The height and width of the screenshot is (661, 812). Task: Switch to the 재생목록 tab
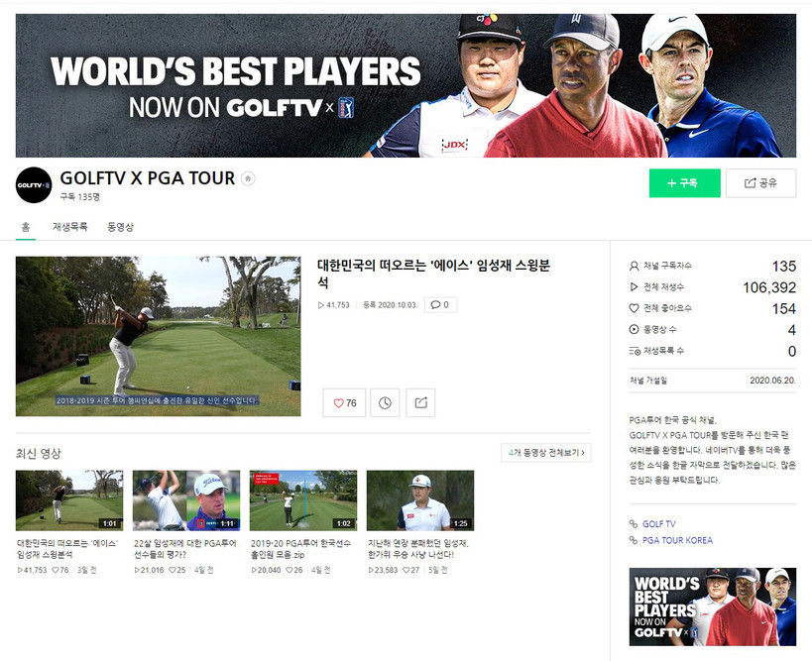click(70, 227)
